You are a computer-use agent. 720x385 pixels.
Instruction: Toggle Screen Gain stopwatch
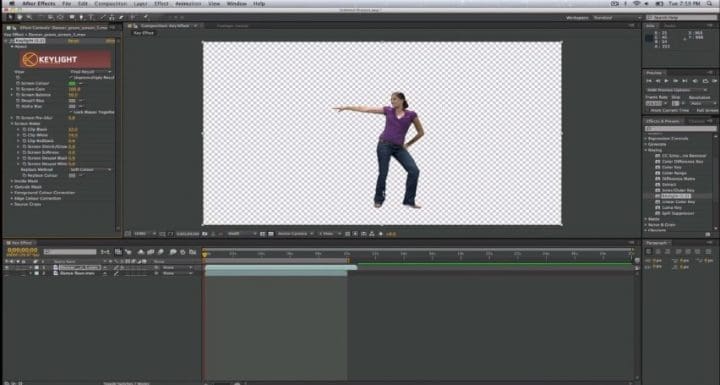click(x=18, y=89)
